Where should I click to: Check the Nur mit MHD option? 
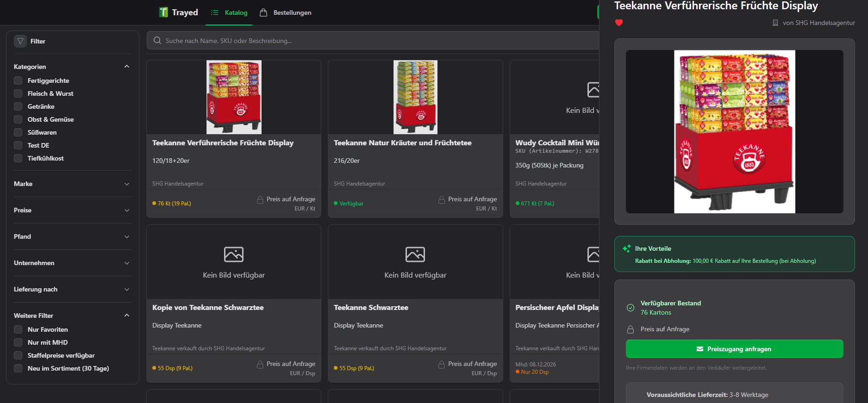pos(18,342)
